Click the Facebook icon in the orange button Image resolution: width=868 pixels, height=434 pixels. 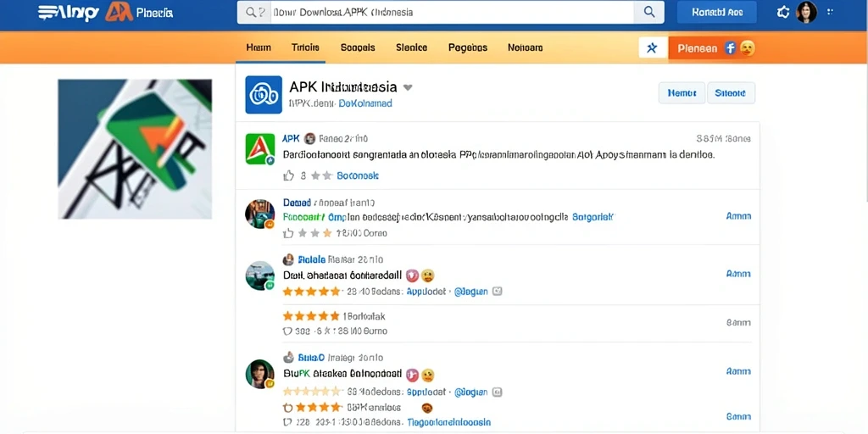731,48
